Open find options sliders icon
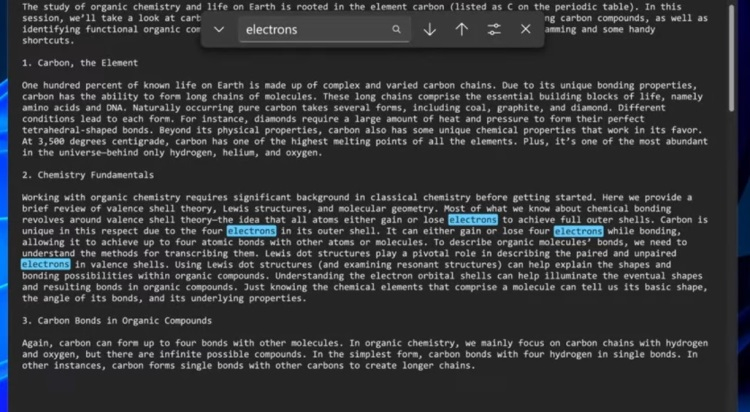750x412 pixels. 493,30
